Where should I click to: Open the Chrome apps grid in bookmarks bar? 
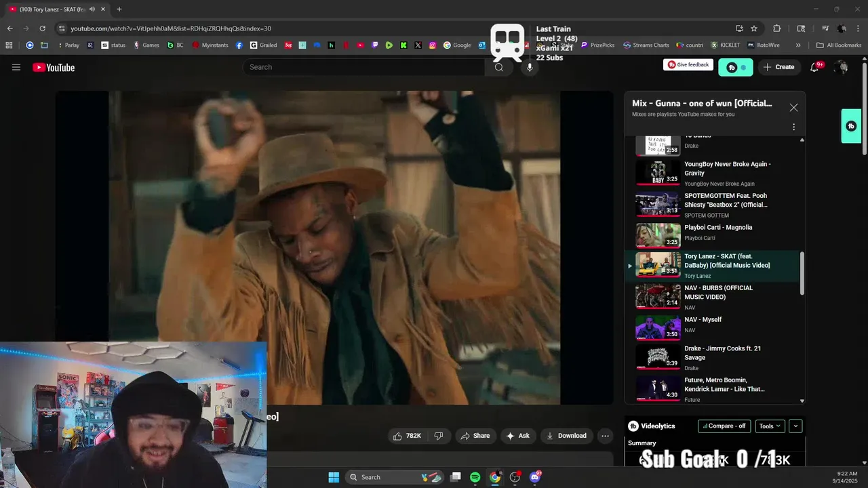pyautogui.click(x=9, y=45)
